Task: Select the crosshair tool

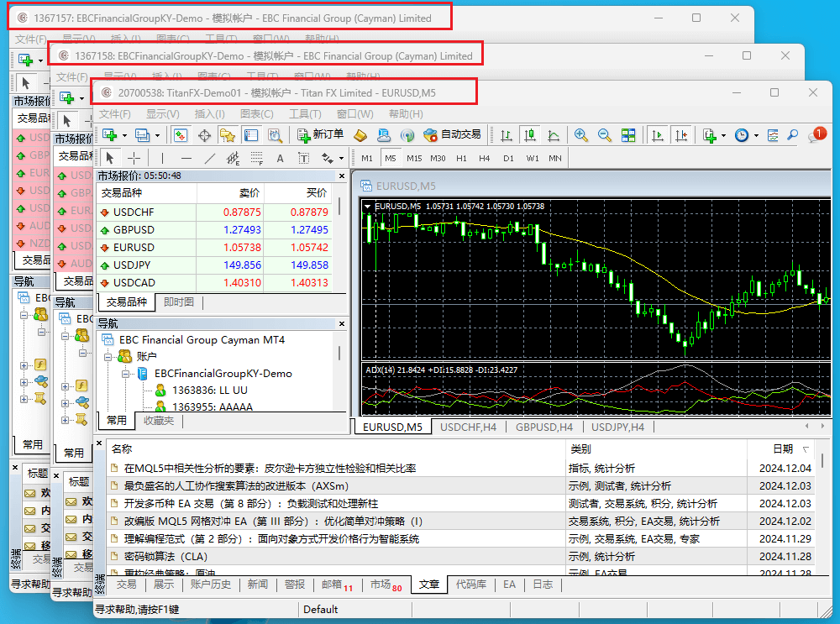Action: pyautogui.click(x=134, y=158)
